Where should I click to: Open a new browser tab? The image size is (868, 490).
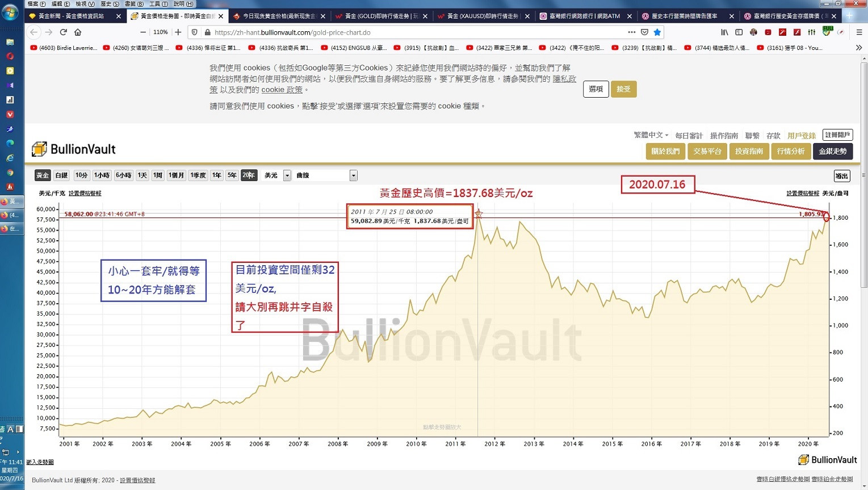pyautogui.click(x=850, y=16)
